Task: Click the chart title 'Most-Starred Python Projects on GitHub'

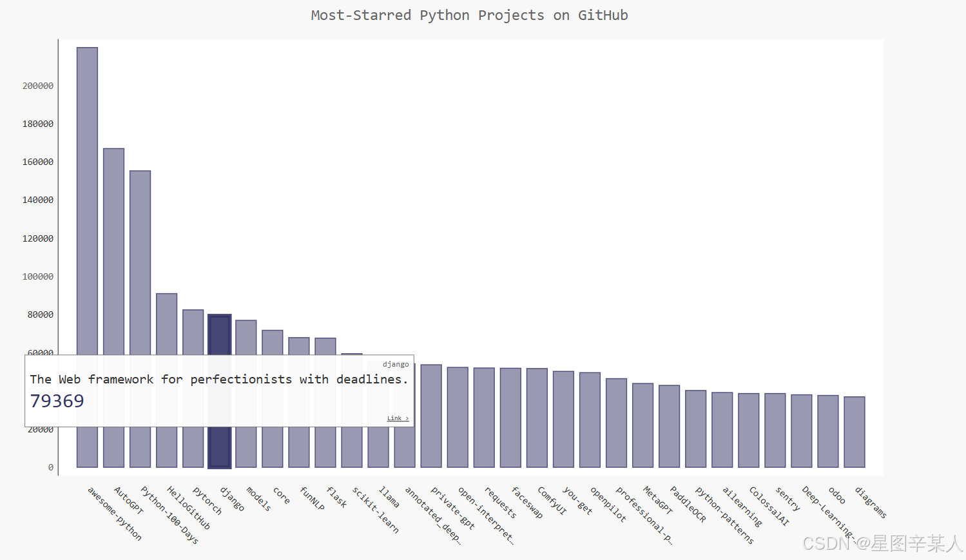Action: 469,15
